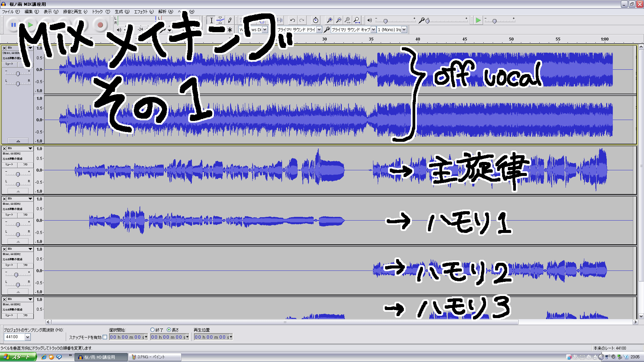This screenshot has width=644, height=362.
Task: Open the ファイル menu
Action: [x=12, y=11]
